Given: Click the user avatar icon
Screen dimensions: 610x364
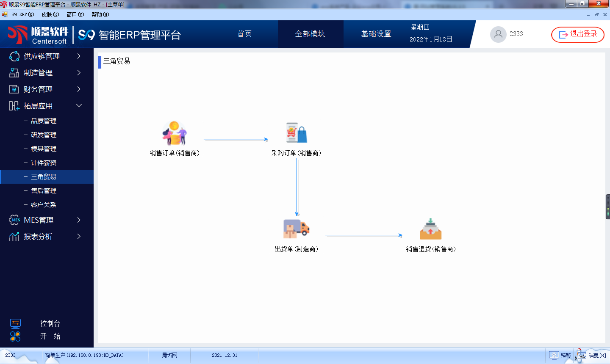Looking at the screenshot, I should 498,34.
